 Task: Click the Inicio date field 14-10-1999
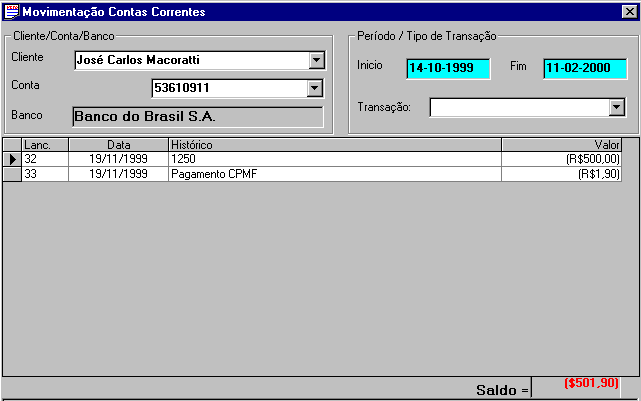click(448, 68)
